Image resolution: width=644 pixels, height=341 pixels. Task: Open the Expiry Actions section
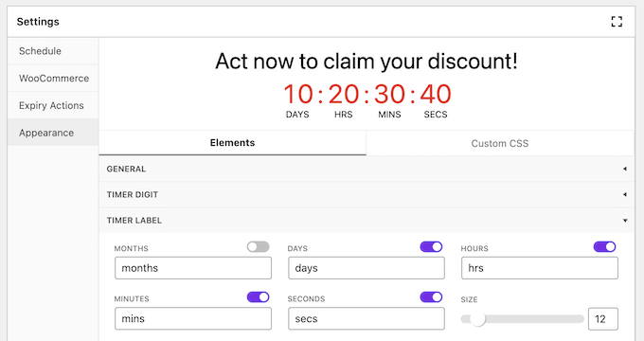coord(53,105)
